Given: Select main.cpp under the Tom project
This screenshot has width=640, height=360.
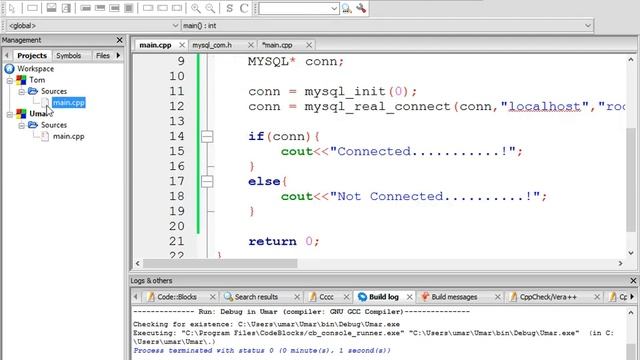Looking at the screenshot, I should coord(69,102).
